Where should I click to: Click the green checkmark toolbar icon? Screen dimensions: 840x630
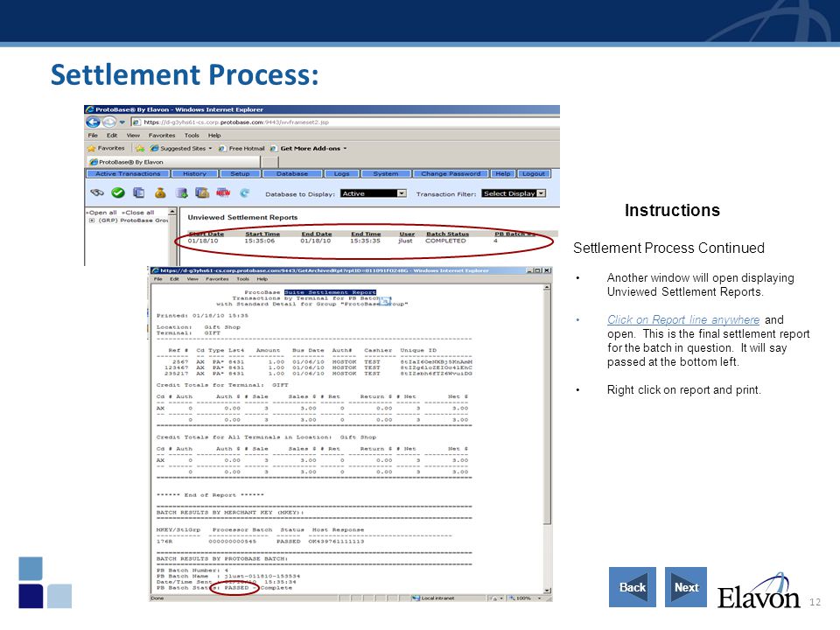click(118, 192)
